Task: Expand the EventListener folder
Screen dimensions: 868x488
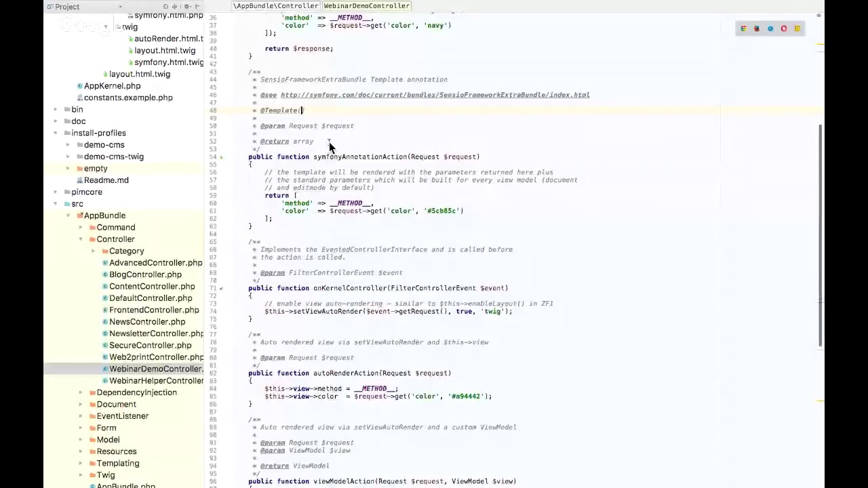Action: point(81,416)
